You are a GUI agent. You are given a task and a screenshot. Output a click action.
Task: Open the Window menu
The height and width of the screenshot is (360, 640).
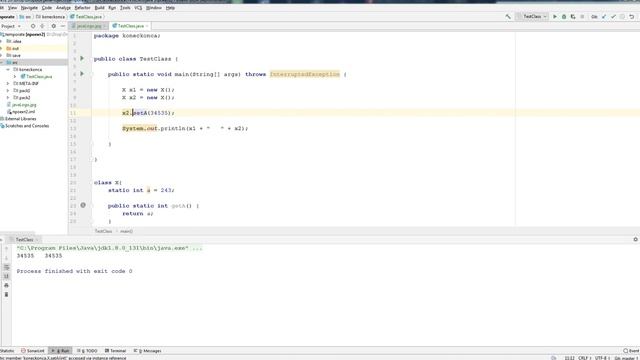[x=153, y=8]
